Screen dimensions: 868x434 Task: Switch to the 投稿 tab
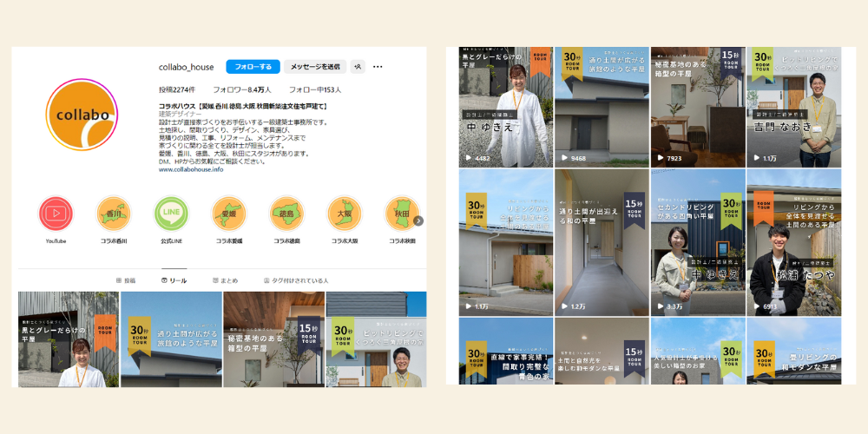tap(126, 280)
